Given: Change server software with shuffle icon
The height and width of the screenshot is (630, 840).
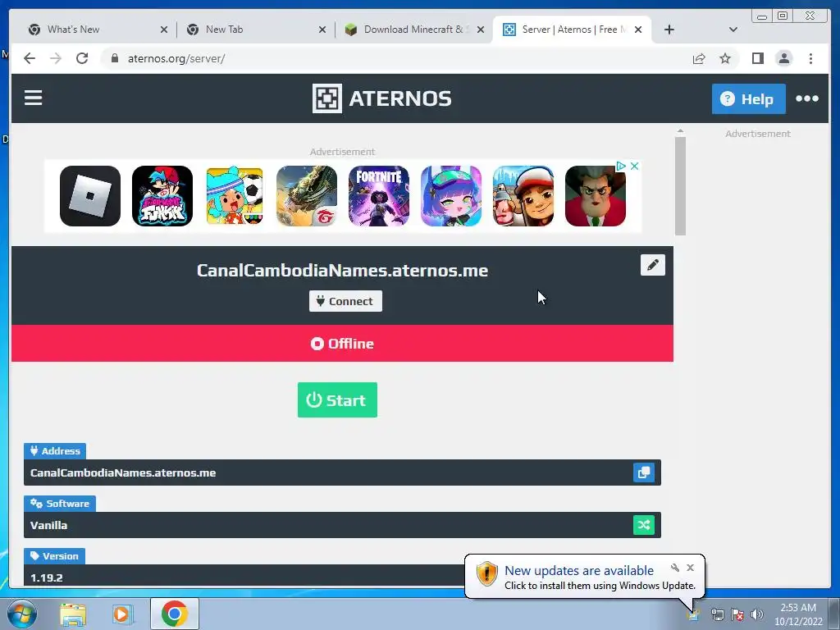Looking at the screenshot, I should 644,525.
